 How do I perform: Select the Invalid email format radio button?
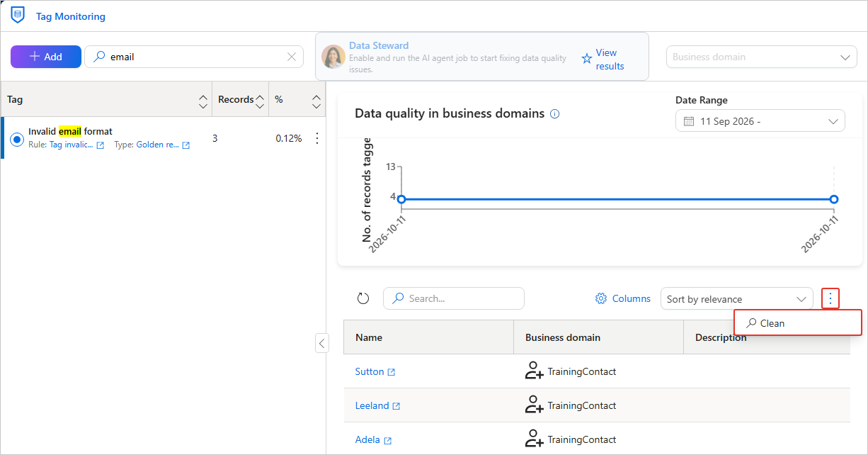pos(17,139)
